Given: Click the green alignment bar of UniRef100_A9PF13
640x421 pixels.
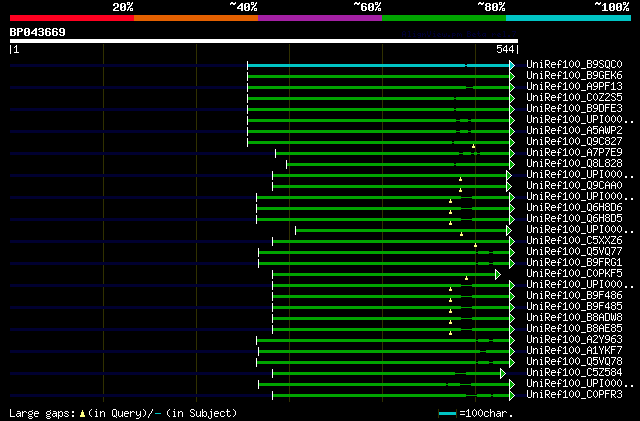Looking at the screenshot, I should [378, 87].
